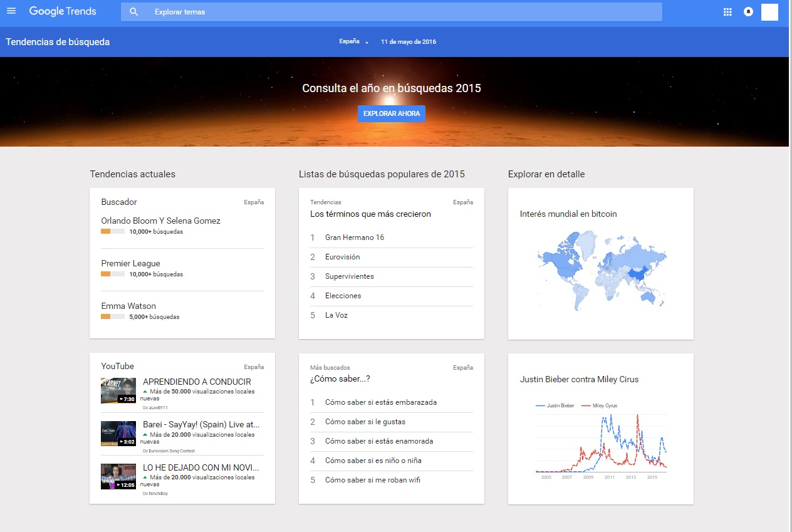The image size is (792, 532).
Task: Click Emma Watson search volume bar
Action: pos(113,317)
